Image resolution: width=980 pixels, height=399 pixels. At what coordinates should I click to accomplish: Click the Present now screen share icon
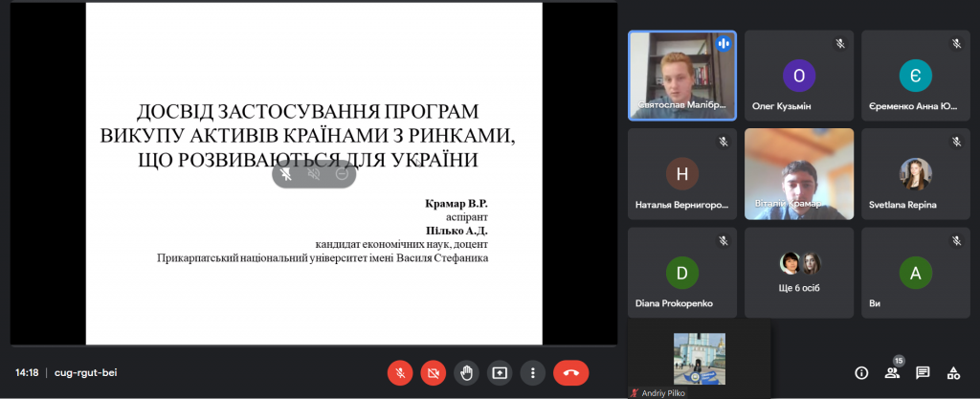click(x=500, y=372)
